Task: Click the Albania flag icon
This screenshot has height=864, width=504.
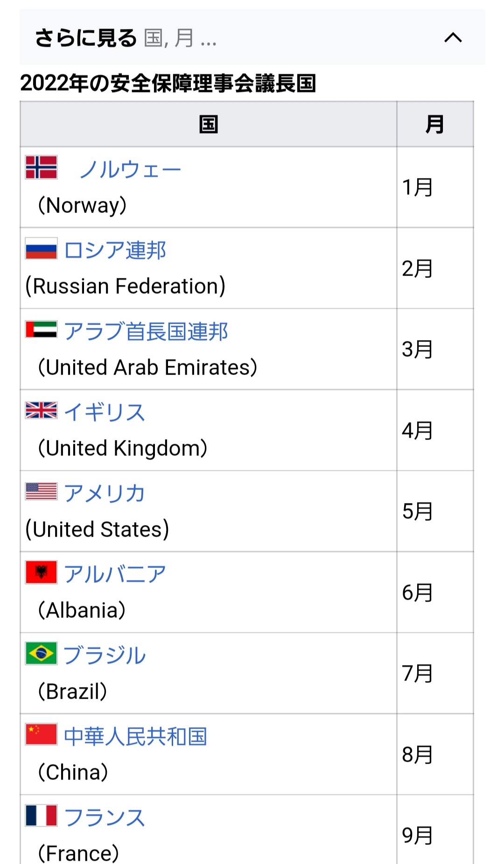Action: pyautogui.click(x=42, y=573)
